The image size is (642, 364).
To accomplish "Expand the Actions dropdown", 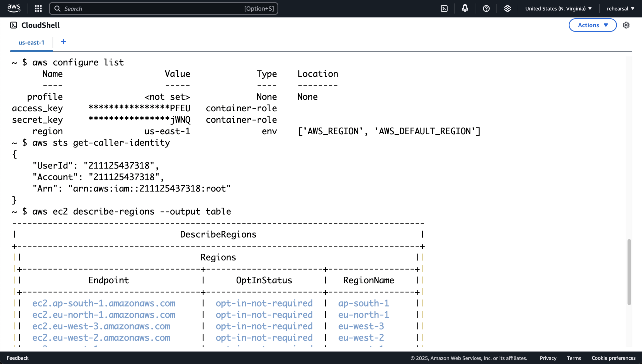I will coord(592,25).
